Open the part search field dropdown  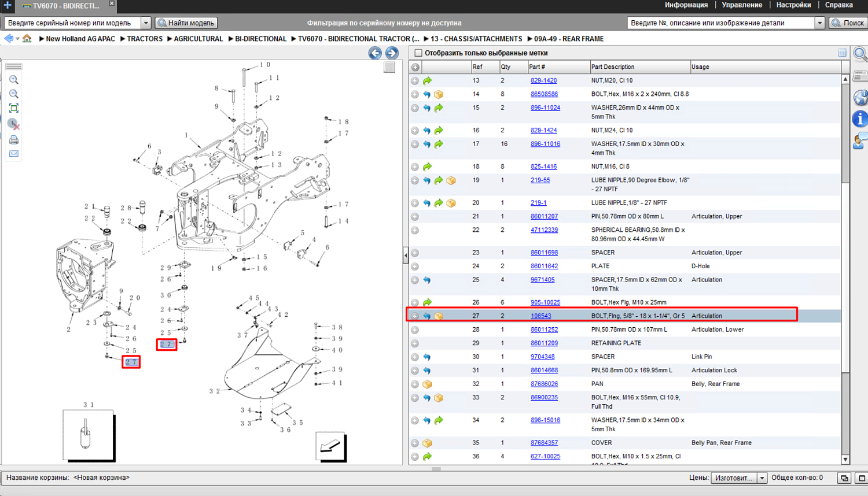click(819, 23)
